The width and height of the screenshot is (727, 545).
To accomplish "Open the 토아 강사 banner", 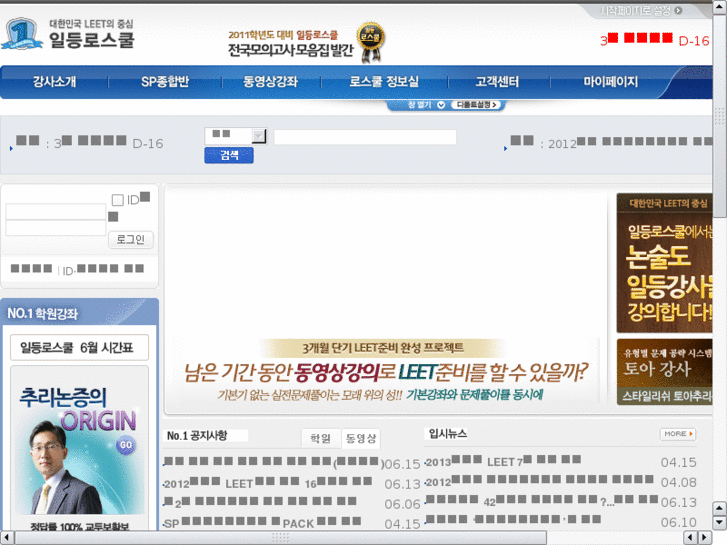I will click(x=664, y=372).
